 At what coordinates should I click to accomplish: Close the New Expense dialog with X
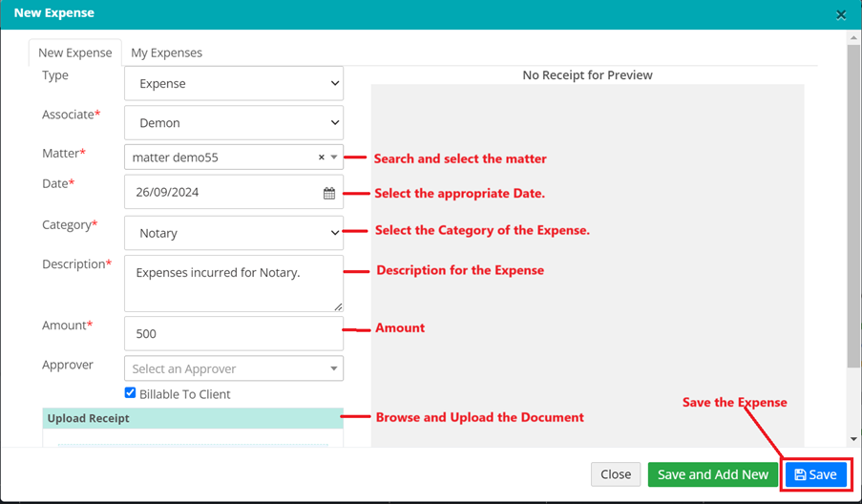pos(840,15)
